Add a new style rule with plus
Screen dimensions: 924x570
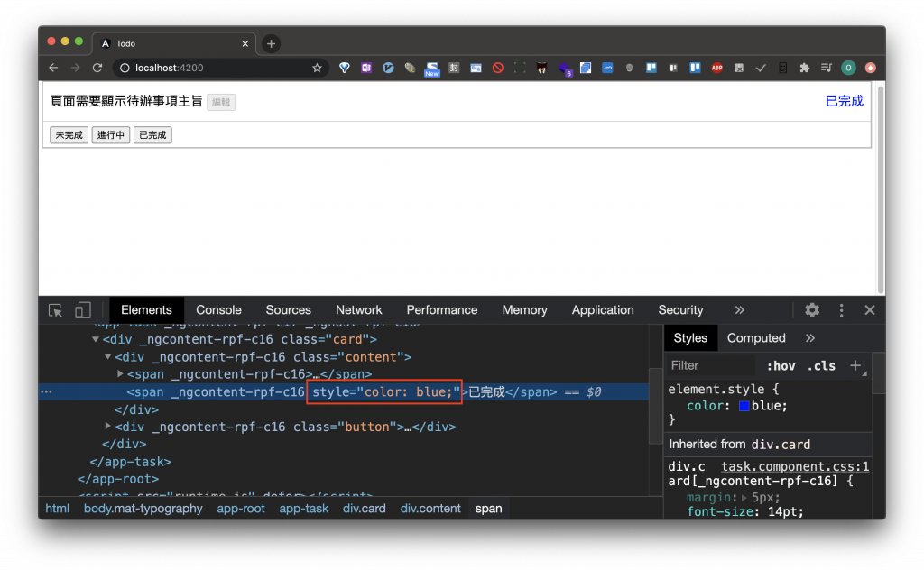[855, 365]
